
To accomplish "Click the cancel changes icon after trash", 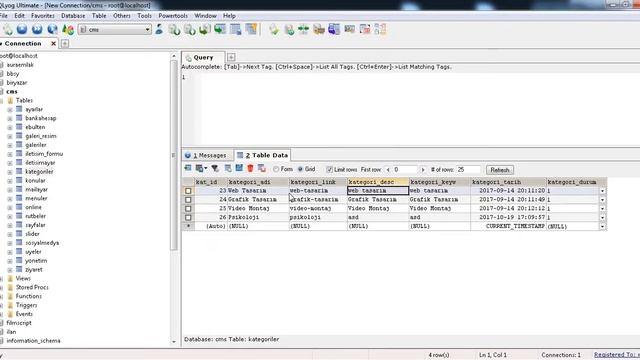I will click(x=262, y=168).
